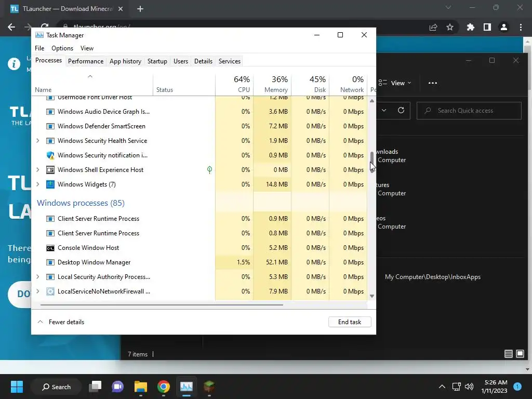The image size is (532, 399).
Task: Show hidden system tray icons
Action: (x=442, y=387)
